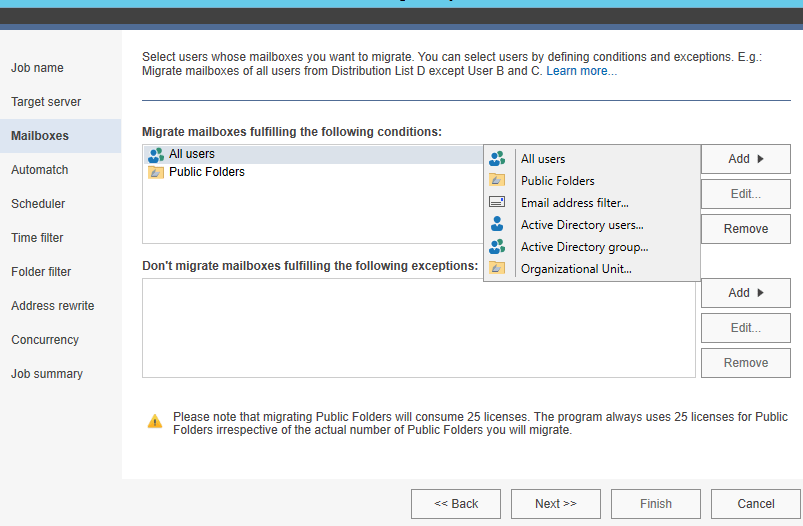Click the Remove button for conditions
Image resolution: width=803 pixels, height=526 pixels.
746,229
